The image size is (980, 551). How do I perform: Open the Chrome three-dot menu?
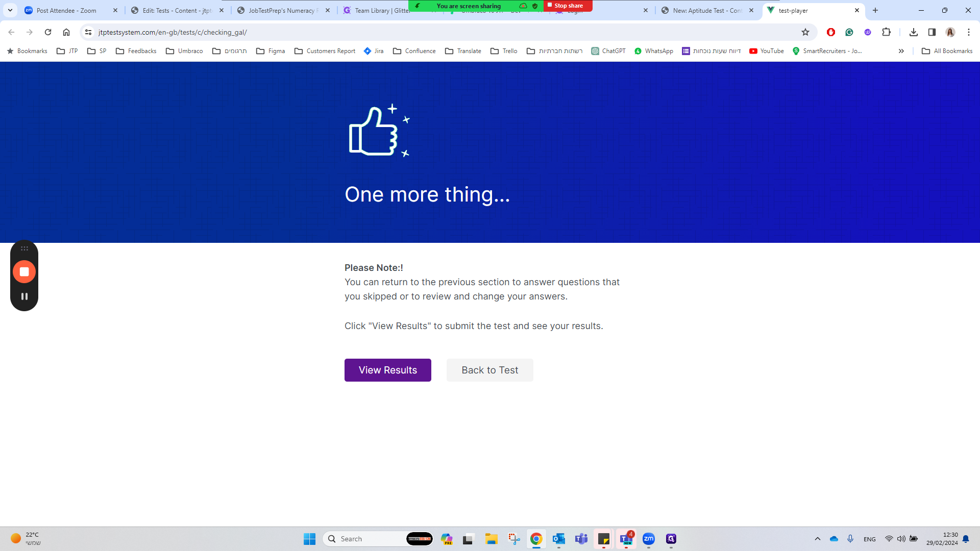[x=968, y=32]
